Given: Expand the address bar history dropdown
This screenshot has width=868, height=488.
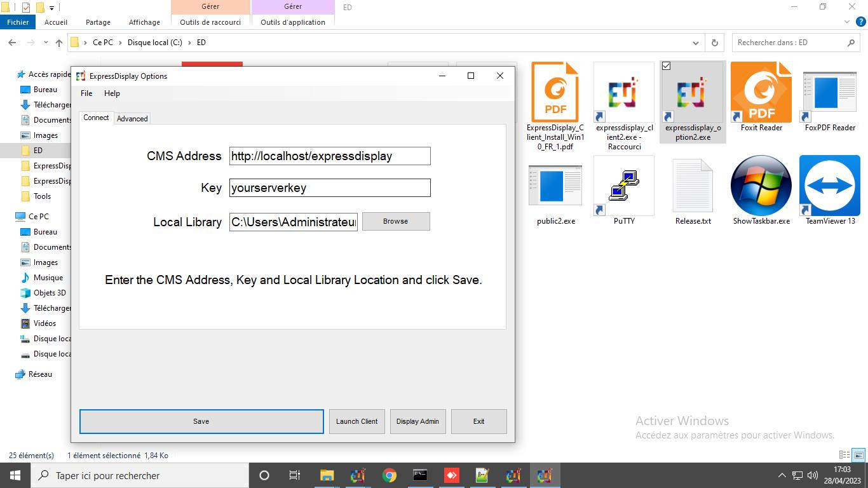Looking at the screenshot, I should coord(696,43).
